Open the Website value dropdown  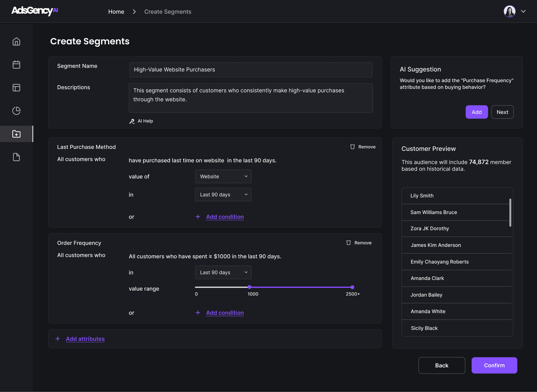click(x=223, y=176)
